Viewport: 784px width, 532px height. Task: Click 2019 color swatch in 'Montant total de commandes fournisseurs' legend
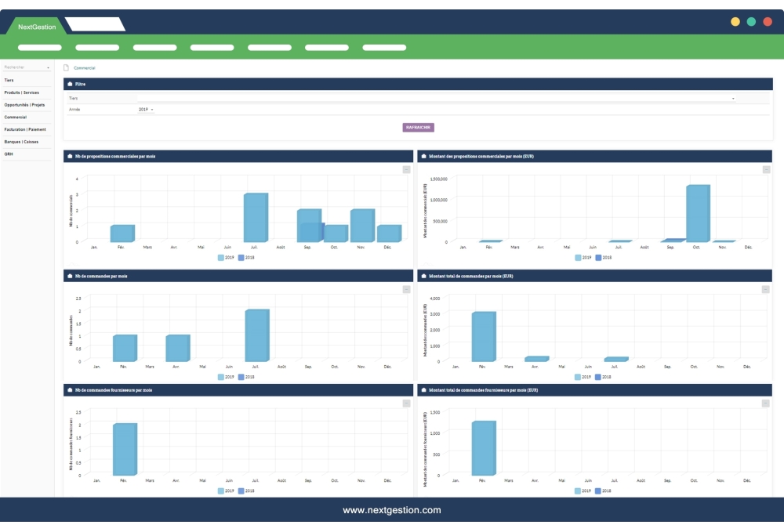coord(578,491)
